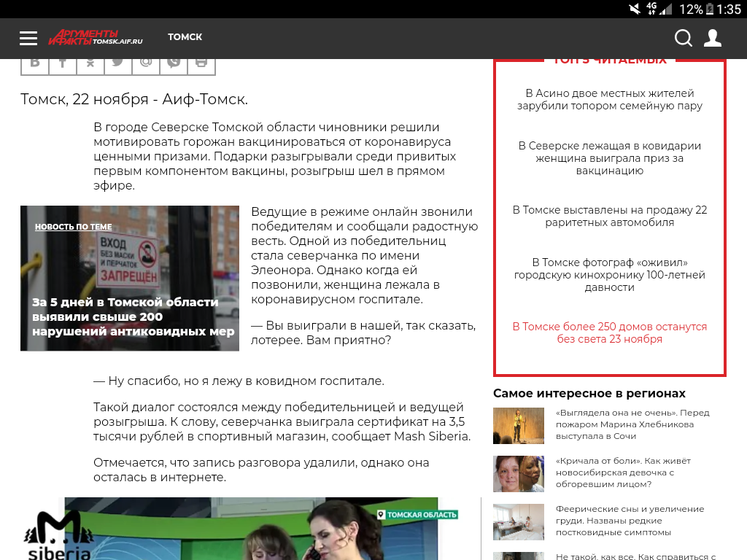Open «Феерические сны» postcovid symptoms link
The height and width of the screenshot is (560, 747).
630,521
